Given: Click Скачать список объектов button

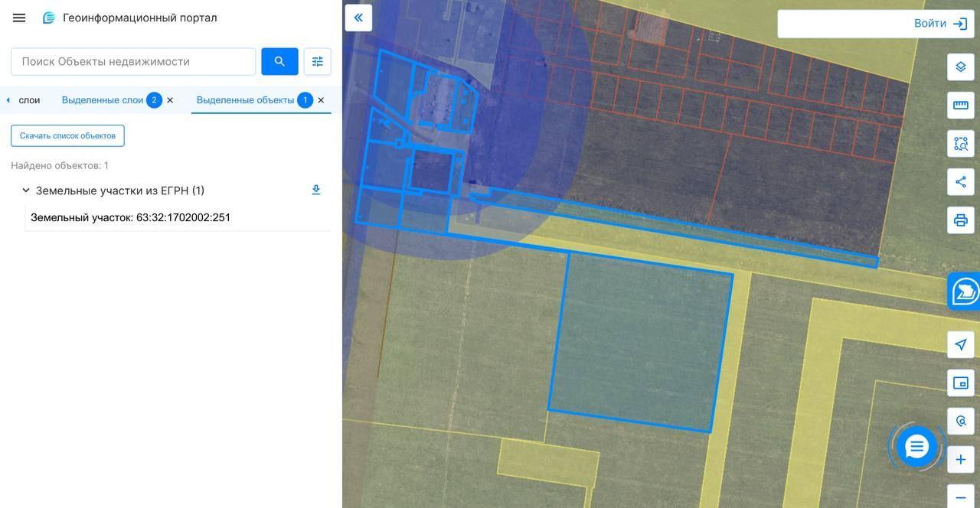Looking at the screenshot, I should click(x=67, y=135).
